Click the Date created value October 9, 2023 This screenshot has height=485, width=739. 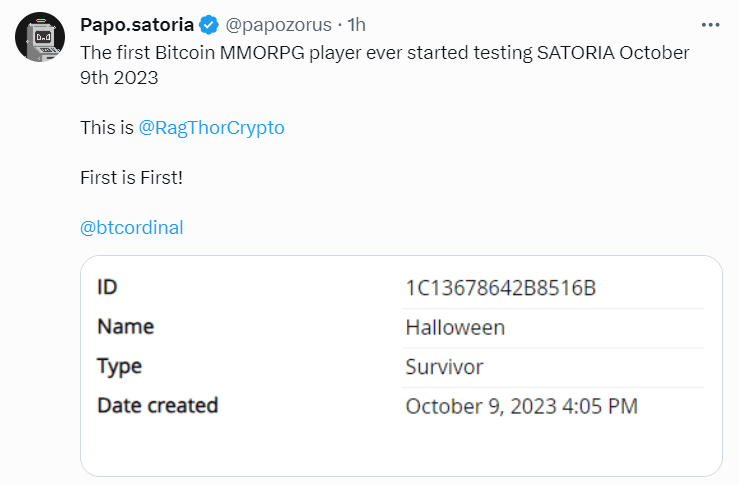(x=522, y=406)
